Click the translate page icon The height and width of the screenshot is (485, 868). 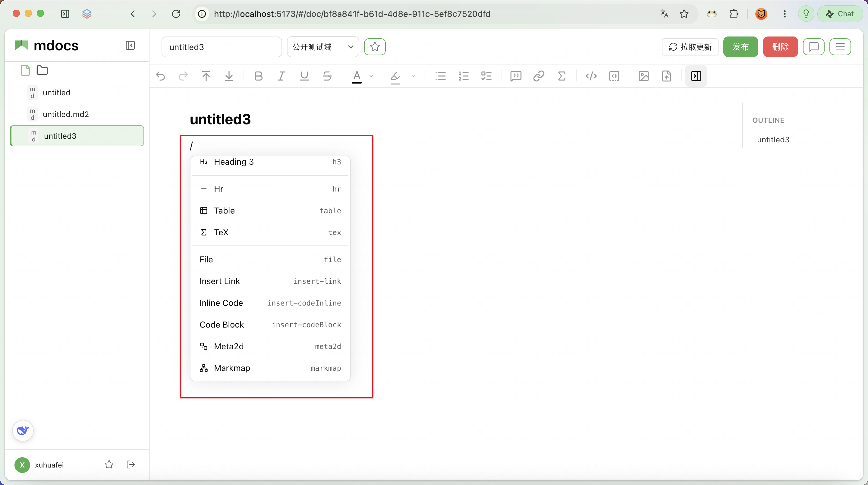[664, 14]
